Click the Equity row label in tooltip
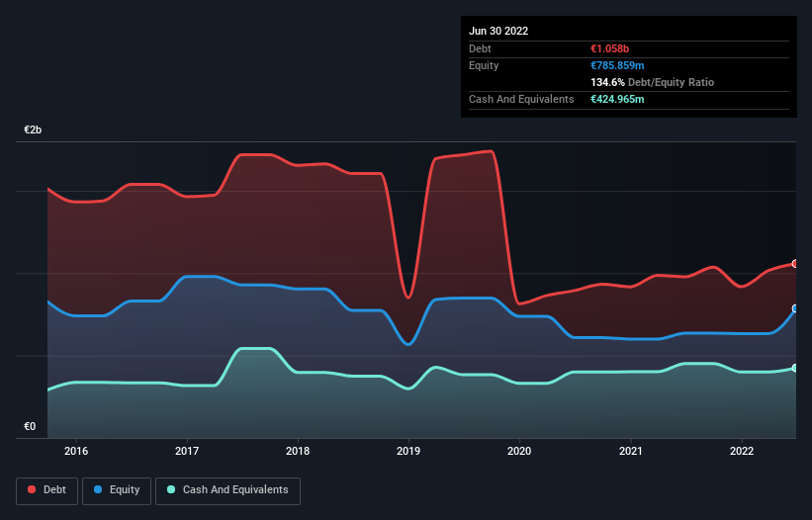The height and width of the screenshot is (520, 812). click(484, 65)
